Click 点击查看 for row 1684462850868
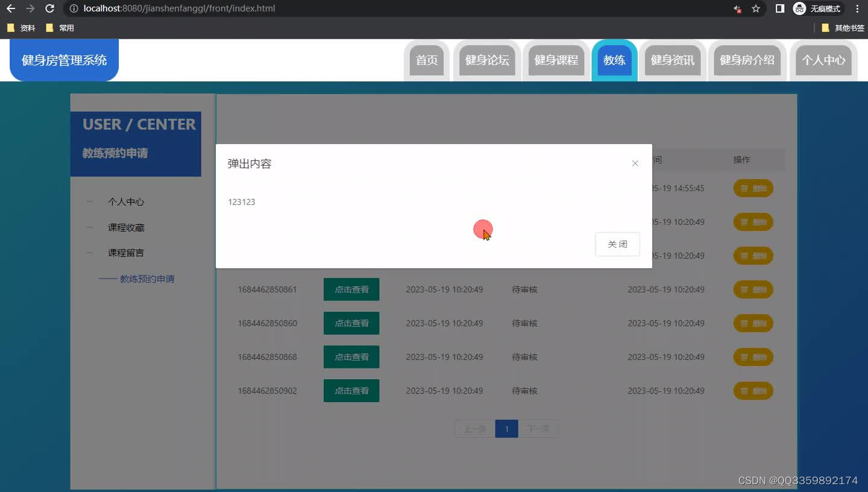This screenshot has width=868, height=492. (351, 357)
